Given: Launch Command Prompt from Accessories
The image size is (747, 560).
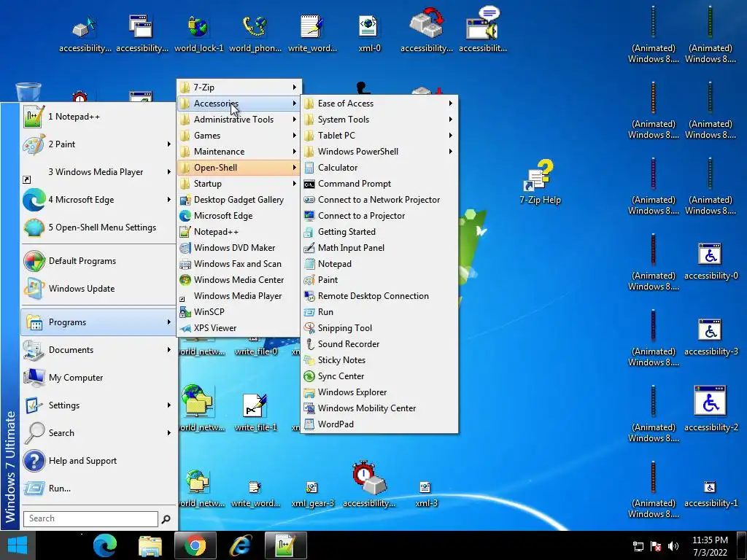Looking at the screenshot, I should pos(379,184).
